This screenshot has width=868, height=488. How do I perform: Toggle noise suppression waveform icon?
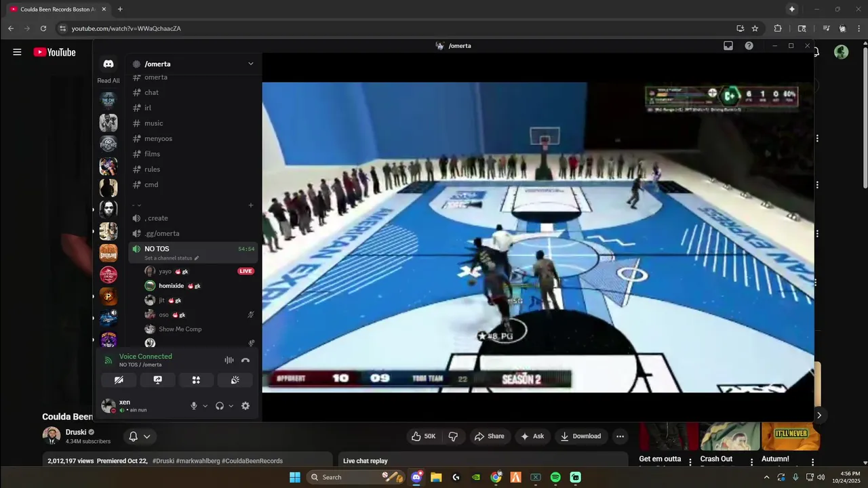pyautogui.click(x=229, y=361)
